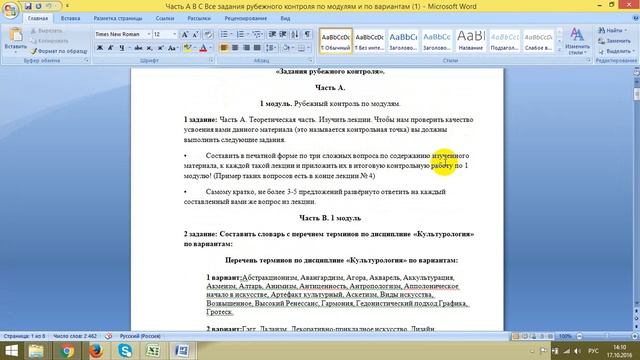
Task: Click the Office button
Action: 10,9
